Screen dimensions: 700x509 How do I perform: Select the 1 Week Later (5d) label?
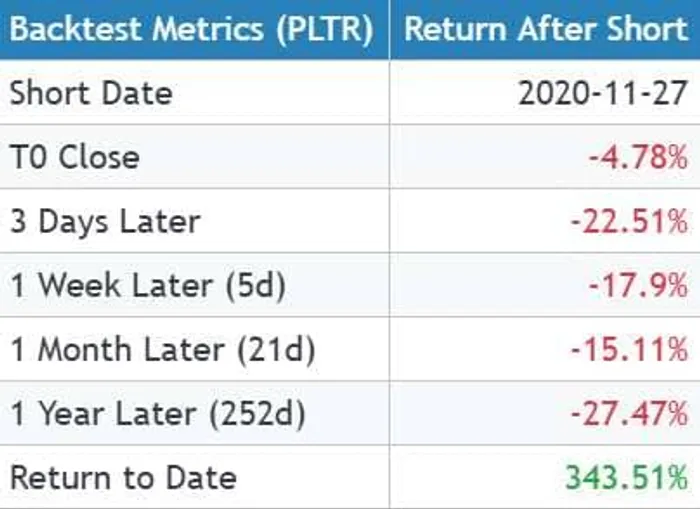click(148, 285)
